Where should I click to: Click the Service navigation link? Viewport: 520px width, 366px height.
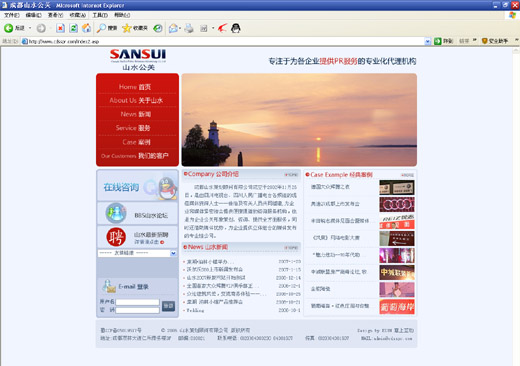click(x=133, y=128)
